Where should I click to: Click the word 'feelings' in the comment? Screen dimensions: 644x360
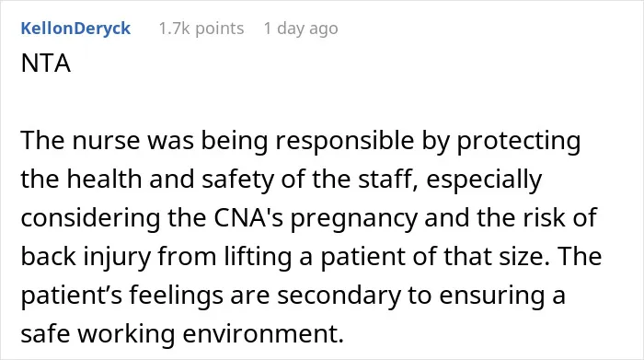pyautogui.click(x=177, y=295)
